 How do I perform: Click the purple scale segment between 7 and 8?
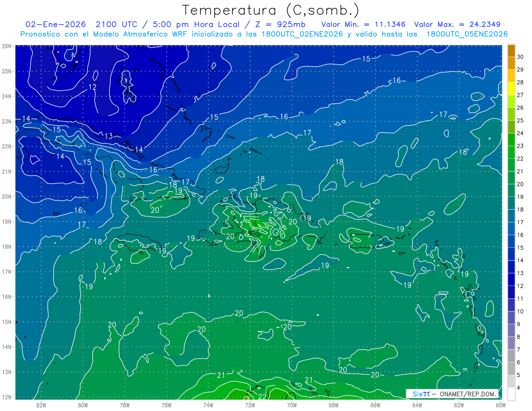[511, 343]
